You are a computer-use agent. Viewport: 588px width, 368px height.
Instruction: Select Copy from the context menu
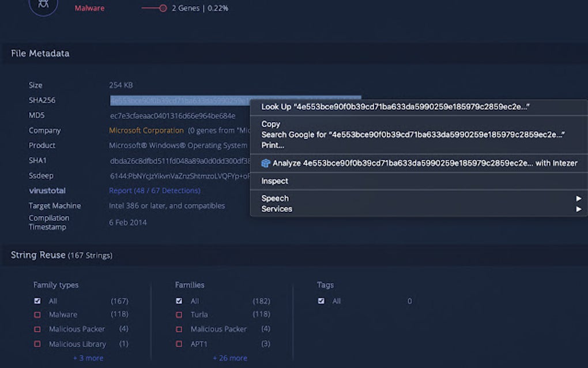click(x=270, y=123)
